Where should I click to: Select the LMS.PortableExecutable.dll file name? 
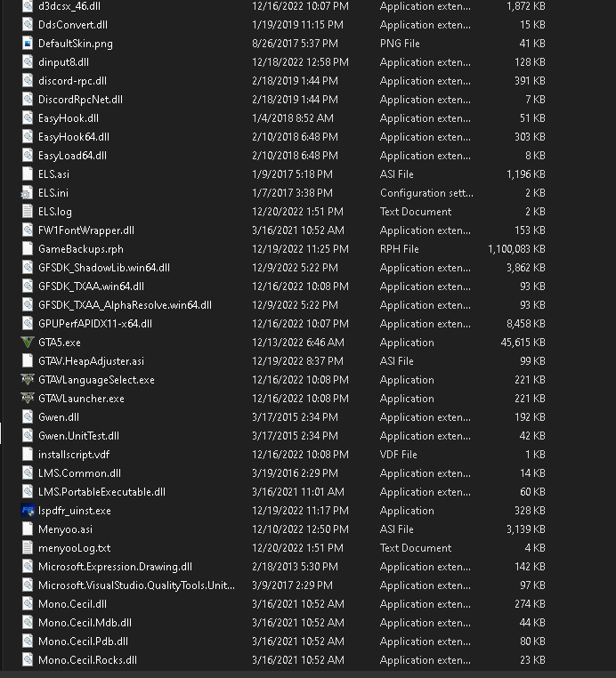tap(101, 492)
